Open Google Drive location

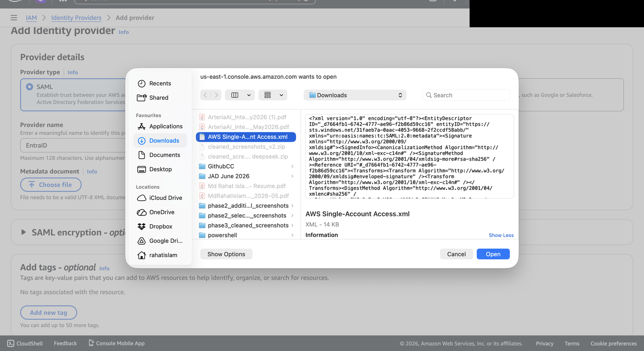(x=160, y=241)
